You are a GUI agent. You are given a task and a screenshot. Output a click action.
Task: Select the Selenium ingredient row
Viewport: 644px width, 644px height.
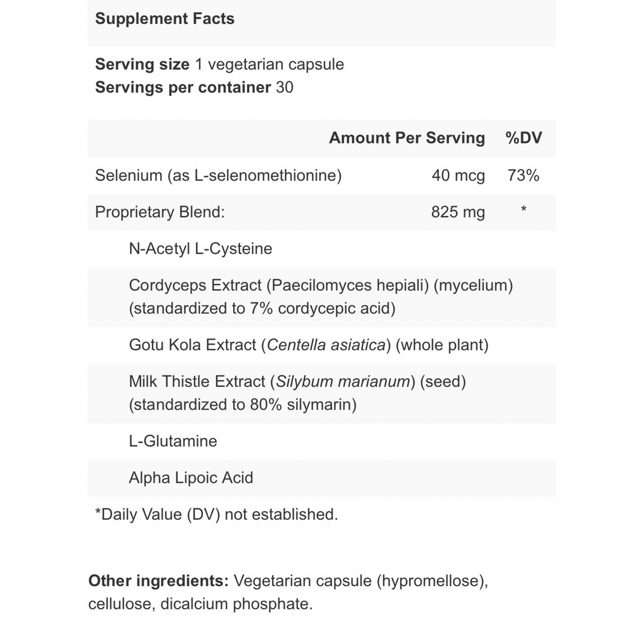[x=218, y=175]
